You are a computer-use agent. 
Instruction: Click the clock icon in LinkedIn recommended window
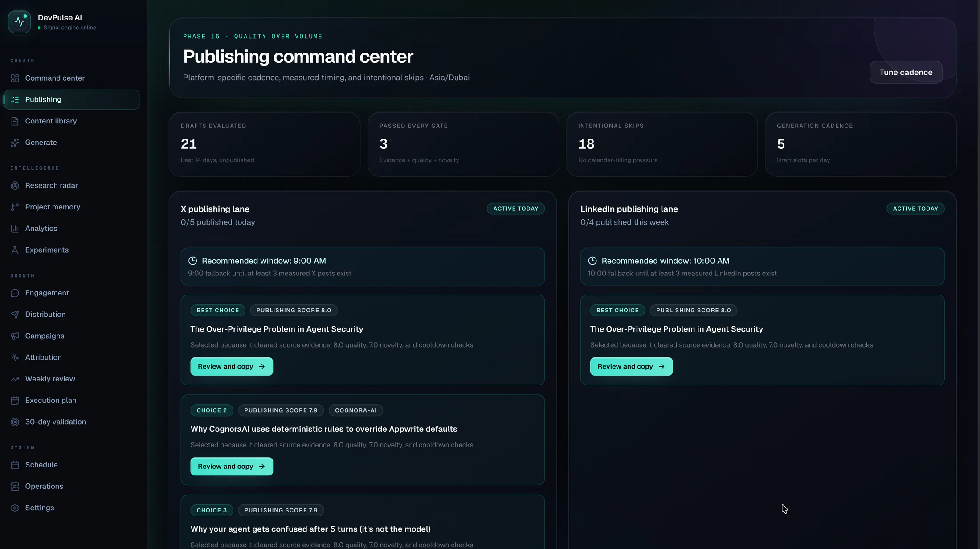click(x=592, y=261)
